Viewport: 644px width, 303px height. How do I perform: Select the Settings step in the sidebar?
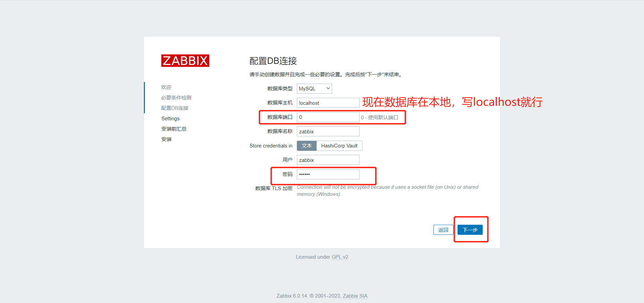pyautogui.click(x=170, y=119)
